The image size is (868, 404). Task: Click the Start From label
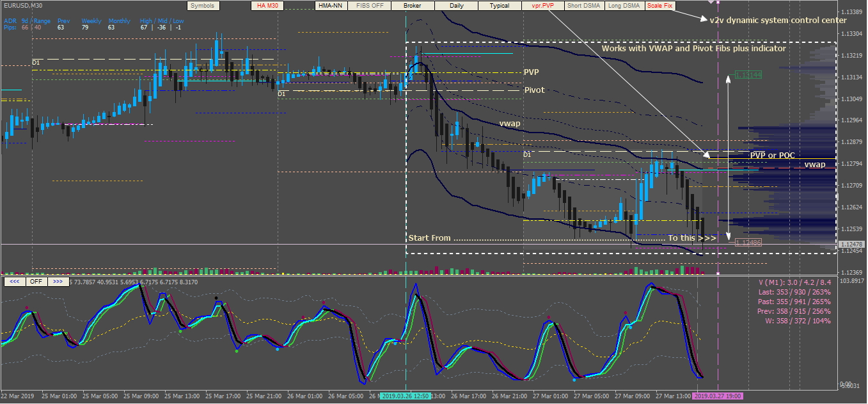coord(429,238)
